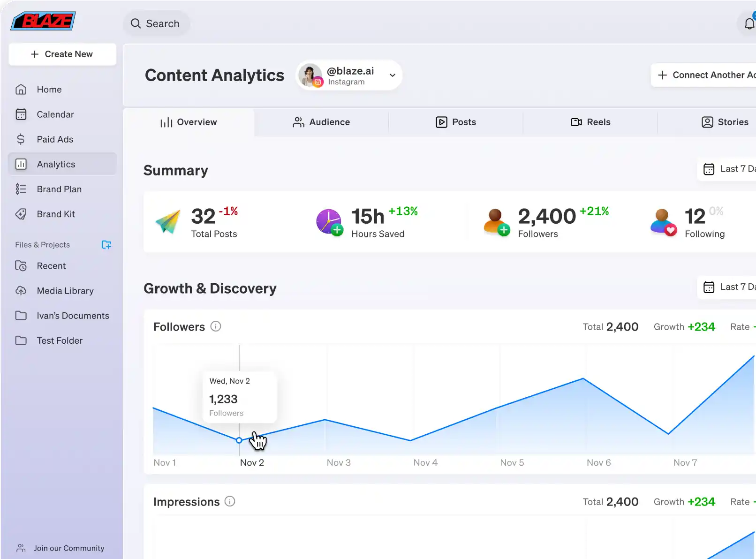Image resolution: width=756 pixels, height=559 pixels.
Task: Click the Followers Growth +234 value
Action: tap(702, 327)
